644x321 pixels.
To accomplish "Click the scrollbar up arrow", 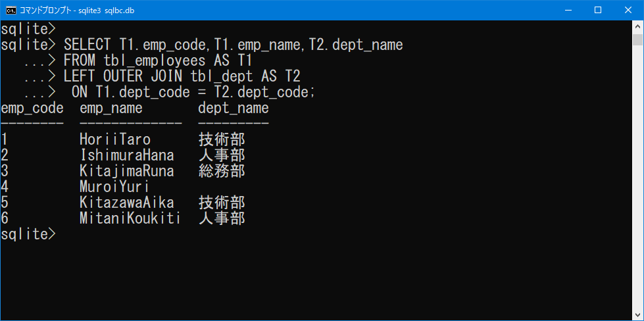I will (x=637, y=26).
